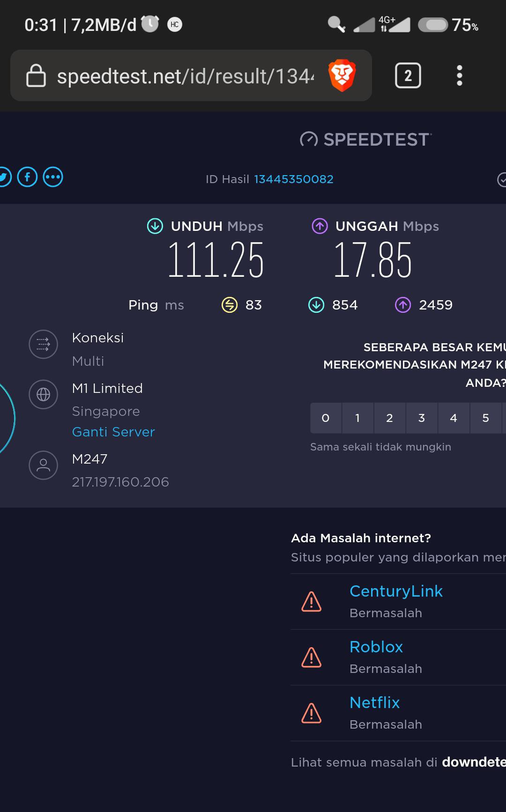Tap the 4G+ signal indicator
This screenshot has width=506, height=812.
coord(394,24)
